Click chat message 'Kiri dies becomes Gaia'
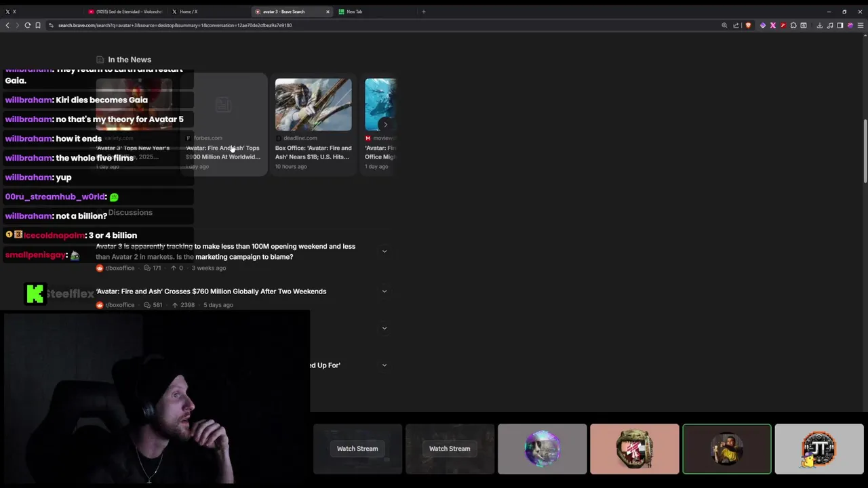This screenshot has width=868, height=488. [102, 100]
